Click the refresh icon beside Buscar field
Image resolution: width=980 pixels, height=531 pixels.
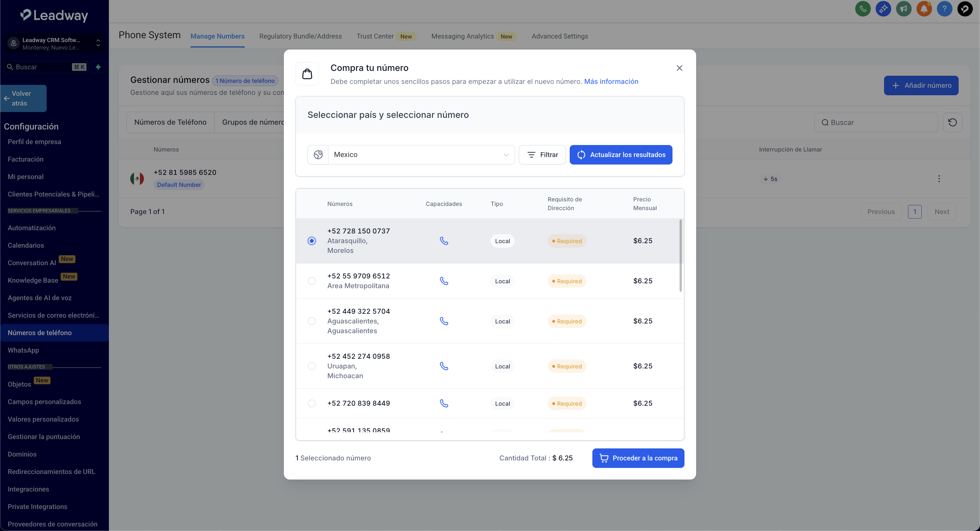(x=952, y=122)
